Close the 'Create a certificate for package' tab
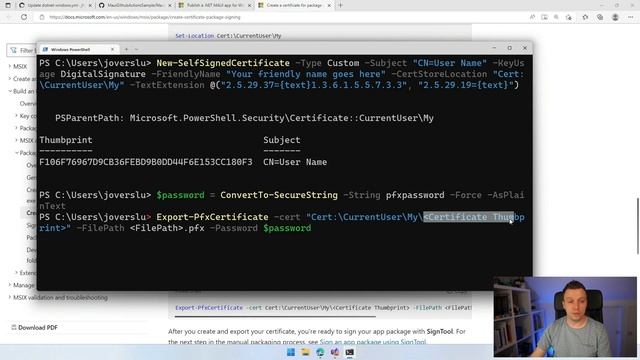Viewport: 640px width, 360px height. point(329,5)
